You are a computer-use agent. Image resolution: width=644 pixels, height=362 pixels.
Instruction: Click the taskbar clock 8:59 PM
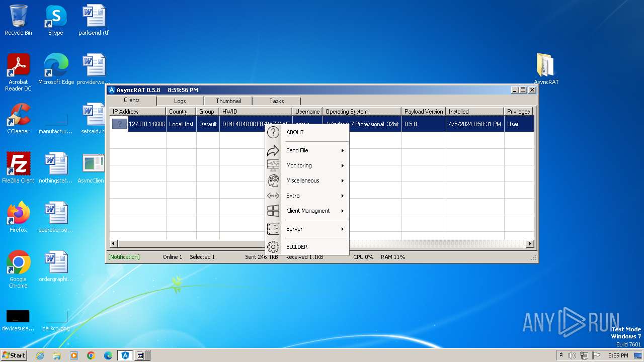click(x=618, y=355)
